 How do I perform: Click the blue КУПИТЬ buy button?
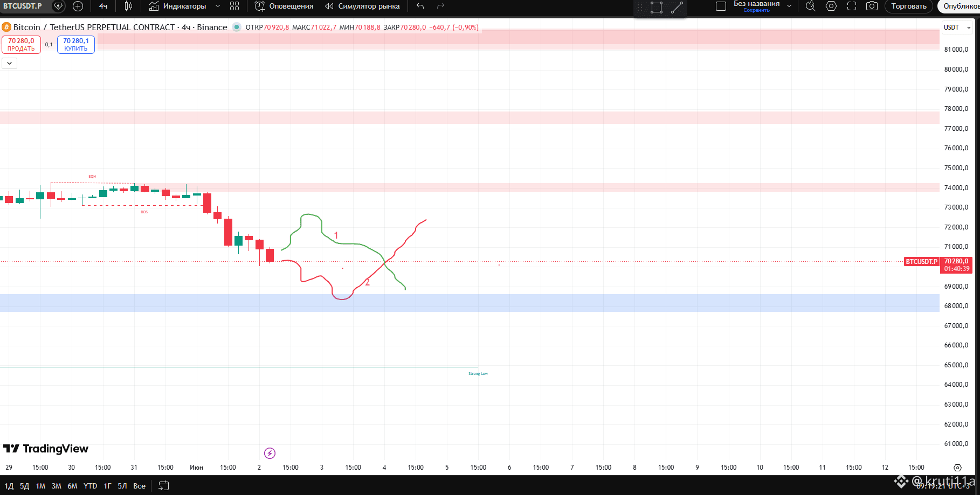pyautogui.click(x=76, y=45)
